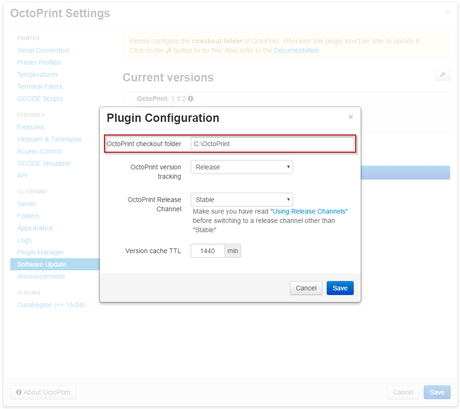Open the Appearance settings page
Viewport: 460px width, 409px height.
coord(35,228)
